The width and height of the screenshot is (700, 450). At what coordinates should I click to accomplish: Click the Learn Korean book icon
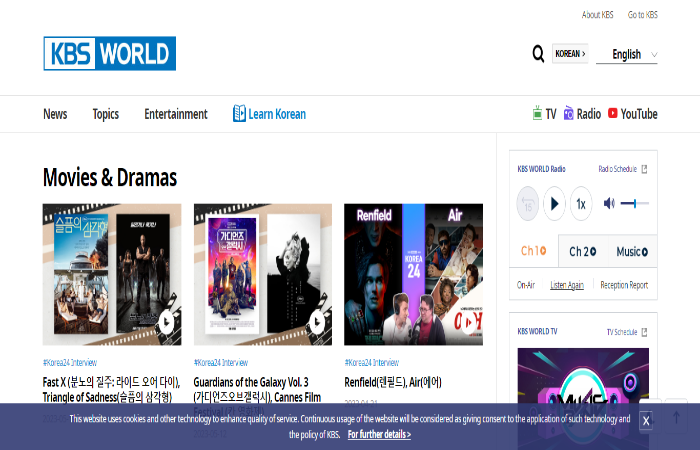click(239, 113)
